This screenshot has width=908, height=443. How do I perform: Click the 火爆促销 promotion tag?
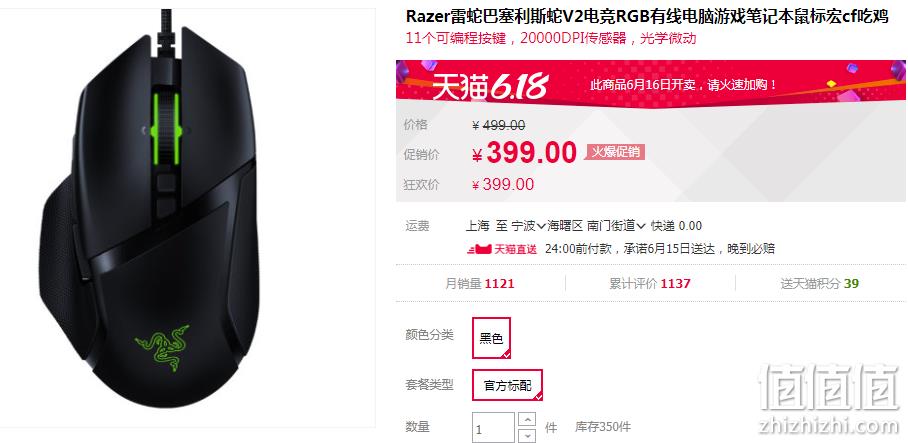point(615,152)
